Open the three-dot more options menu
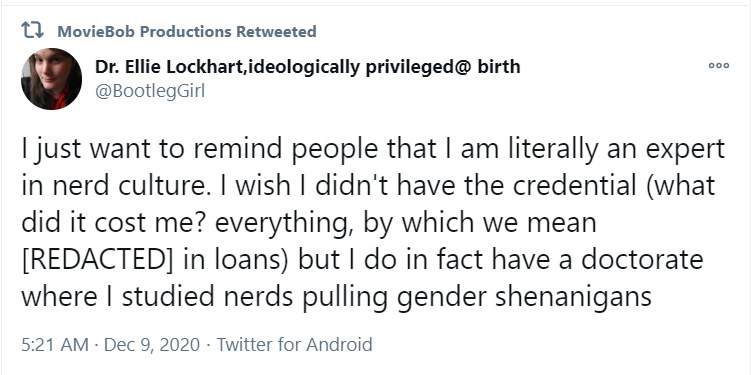The height and width of the screenshot is (375, 751). [x=719, y=66]
